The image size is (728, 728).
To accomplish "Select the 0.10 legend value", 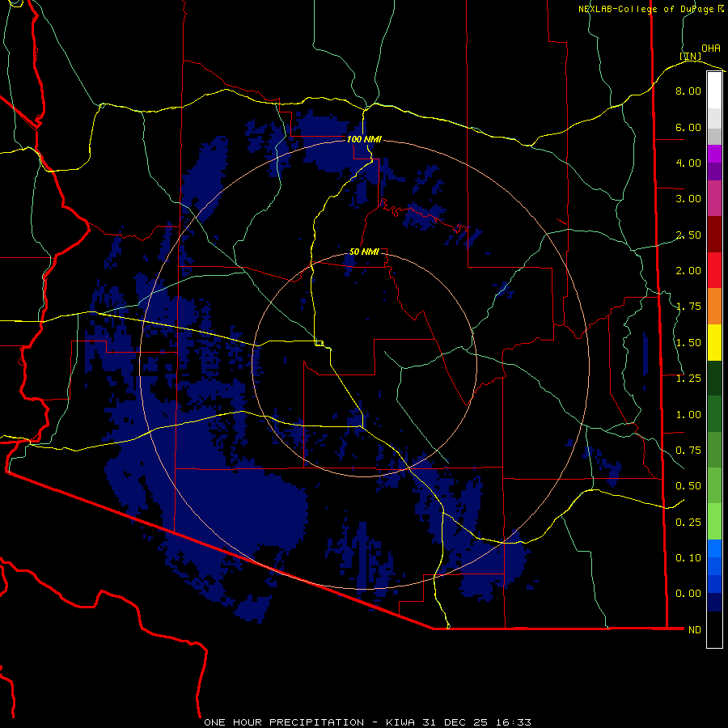I will pyautogui.click(x=688, y=558).
